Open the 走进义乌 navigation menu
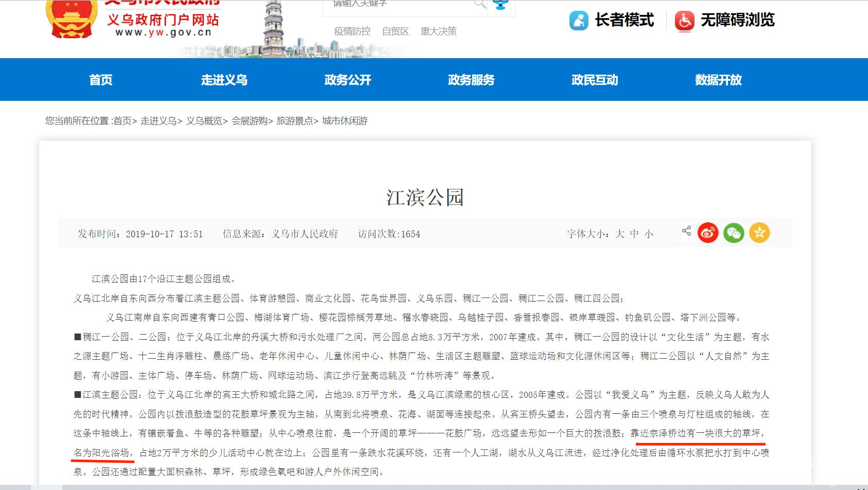Image resolution: width=868 pixels, height=490 pixels. tap(224, 80)
